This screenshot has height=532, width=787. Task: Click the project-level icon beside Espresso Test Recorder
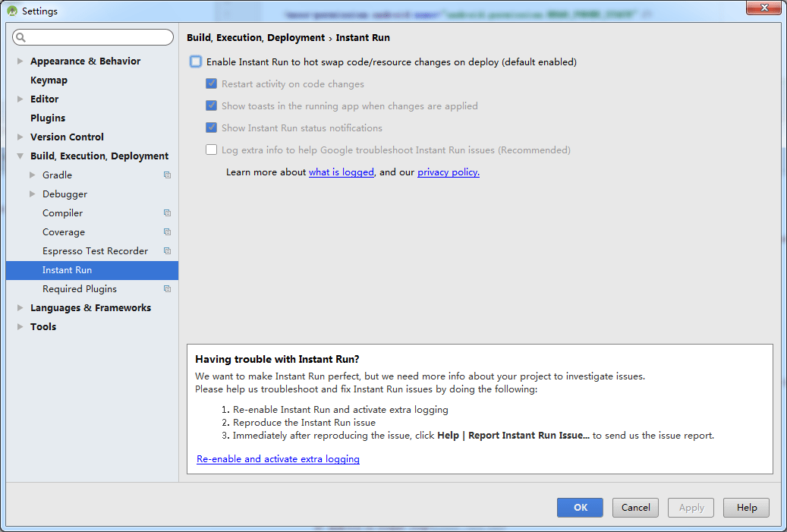click(167, 251)
